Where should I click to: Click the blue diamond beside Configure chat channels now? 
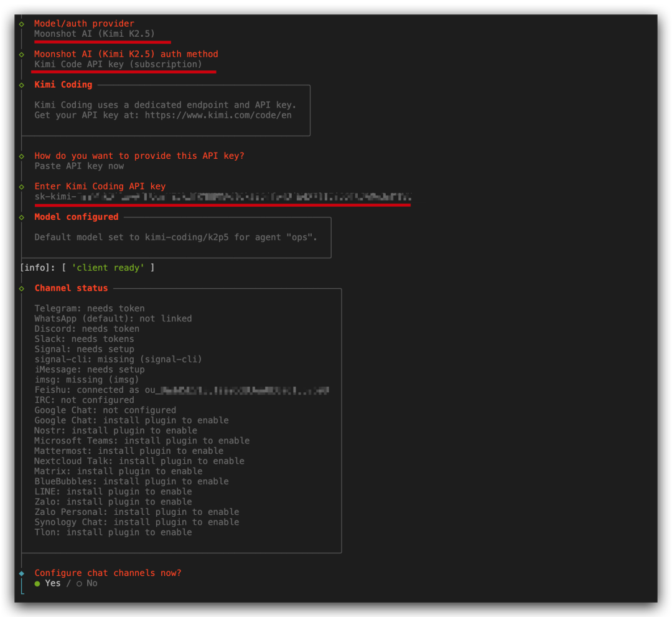pyautogui.click(x=22, y=573)
